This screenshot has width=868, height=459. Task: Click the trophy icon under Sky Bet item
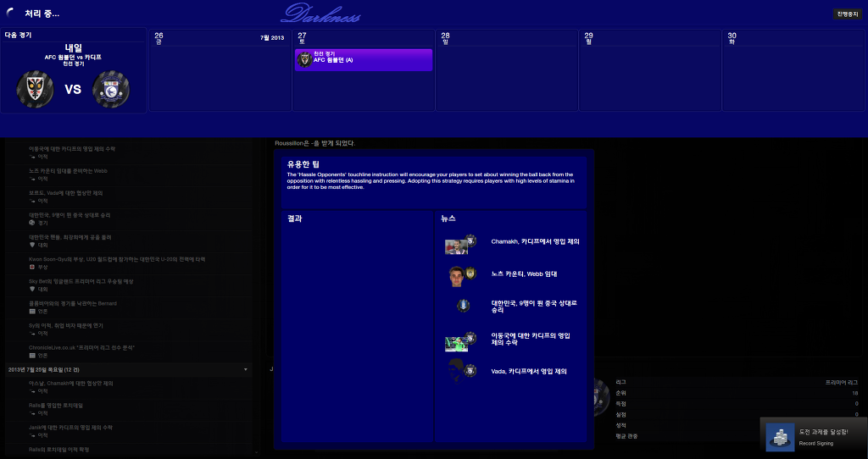point(32,290)
